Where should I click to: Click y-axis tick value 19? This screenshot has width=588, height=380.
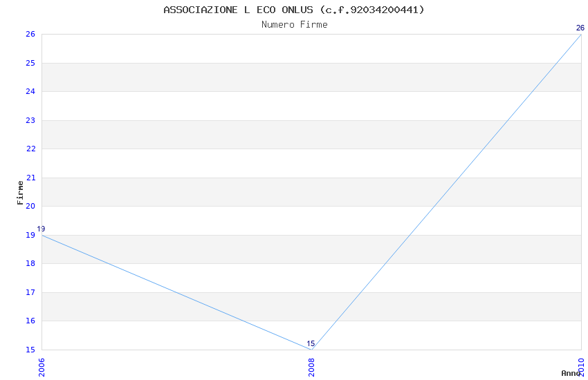[x=30, y=235]
